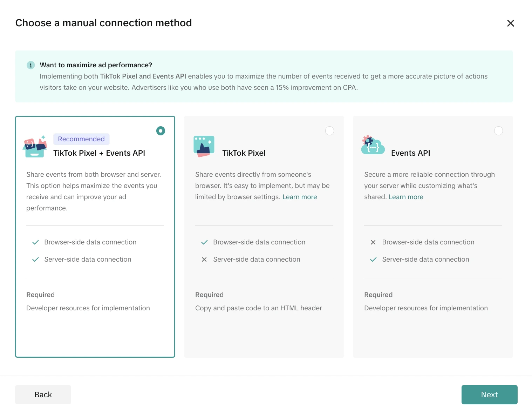Click Required label in TikTok Pixel card
This screenshot has width=532, height=411.
209,295
